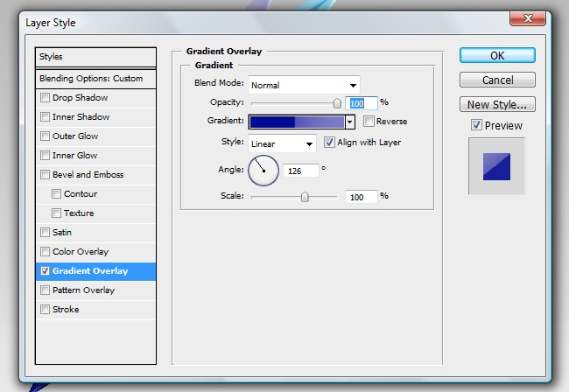Viewport: 569px width, 392px height.
Task: Enable the Drop Shadow checkbox
Action: (46, 98)
